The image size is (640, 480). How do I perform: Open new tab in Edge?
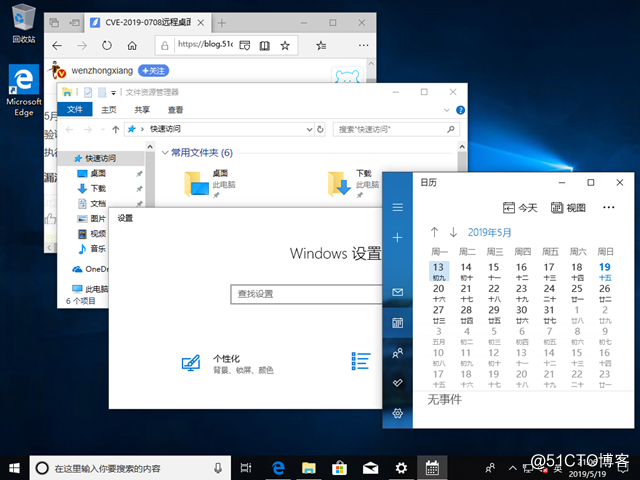222,23
